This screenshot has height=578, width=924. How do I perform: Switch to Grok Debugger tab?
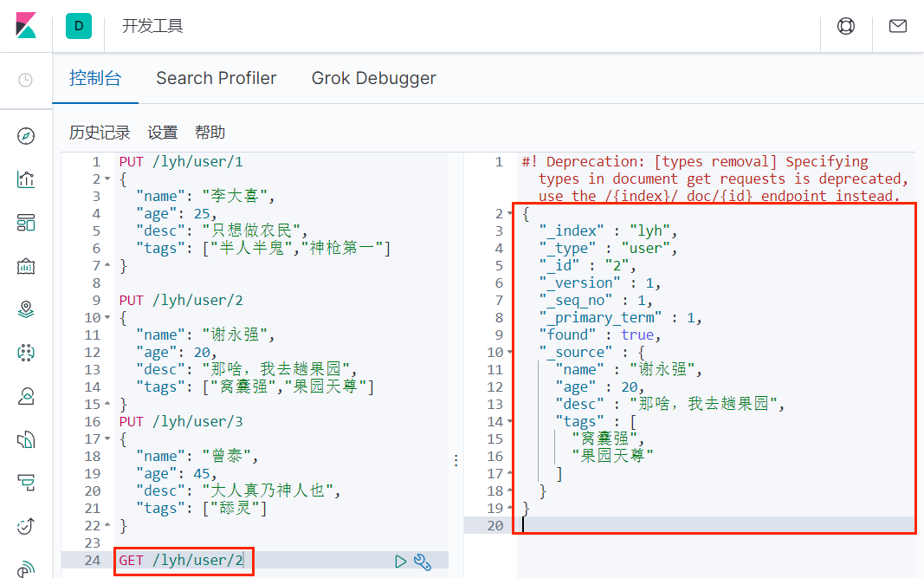pyautogui.click(x=373, y=78)
